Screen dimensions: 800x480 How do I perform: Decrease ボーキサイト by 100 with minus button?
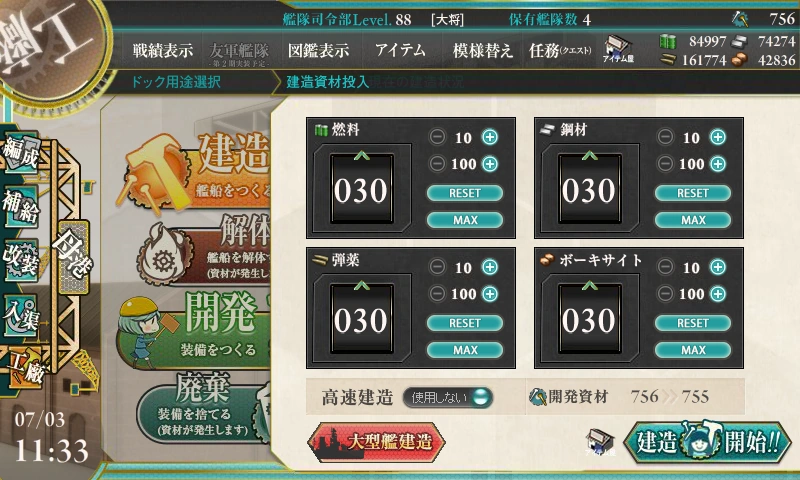[x=665, y=293]
